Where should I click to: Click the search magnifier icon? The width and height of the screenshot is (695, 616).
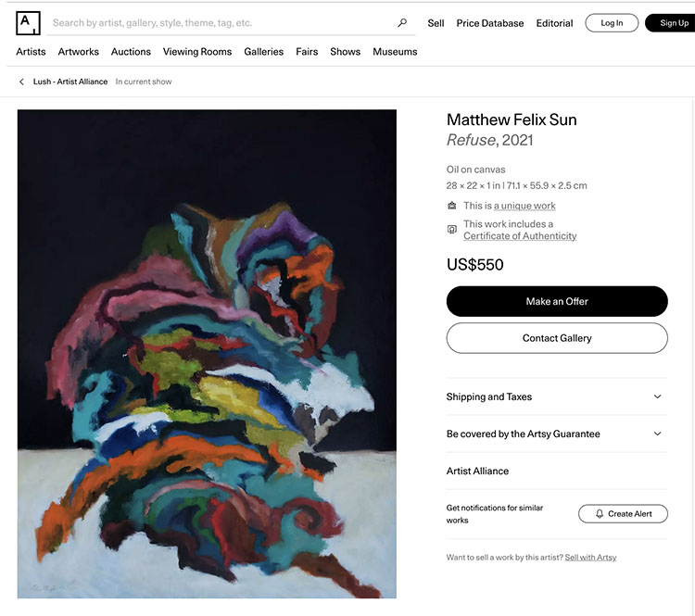pos(402,23)
